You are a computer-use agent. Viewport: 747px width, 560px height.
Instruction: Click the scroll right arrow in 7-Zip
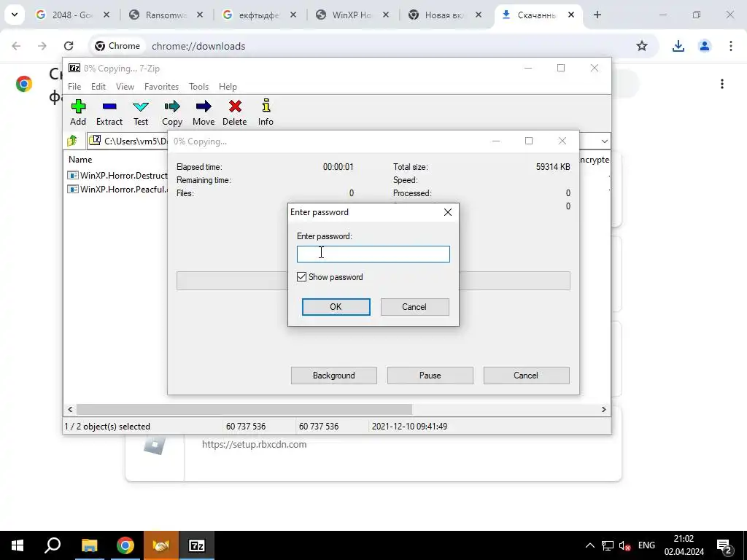pyautogui.click(x=603, y=409)
